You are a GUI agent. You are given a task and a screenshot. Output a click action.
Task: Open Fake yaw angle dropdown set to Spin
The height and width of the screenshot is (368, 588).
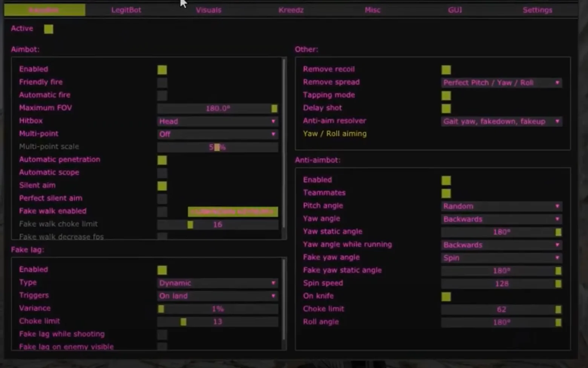pos(501,258)
